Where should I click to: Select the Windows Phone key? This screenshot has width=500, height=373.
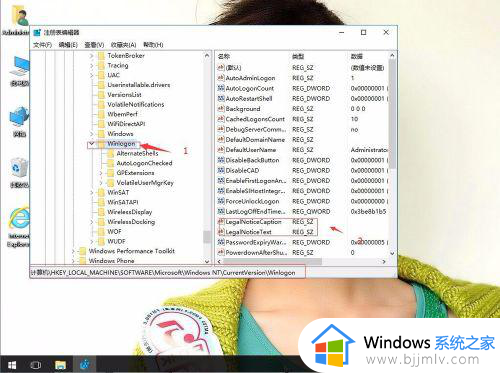pos(111,261)
